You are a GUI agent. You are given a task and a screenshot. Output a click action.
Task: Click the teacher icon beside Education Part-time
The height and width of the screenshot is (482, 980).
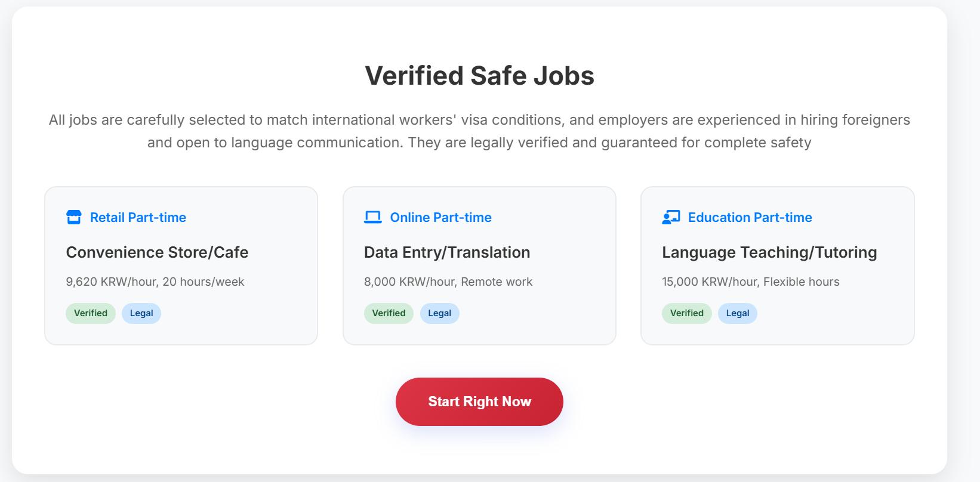click(x=671, y=217)
